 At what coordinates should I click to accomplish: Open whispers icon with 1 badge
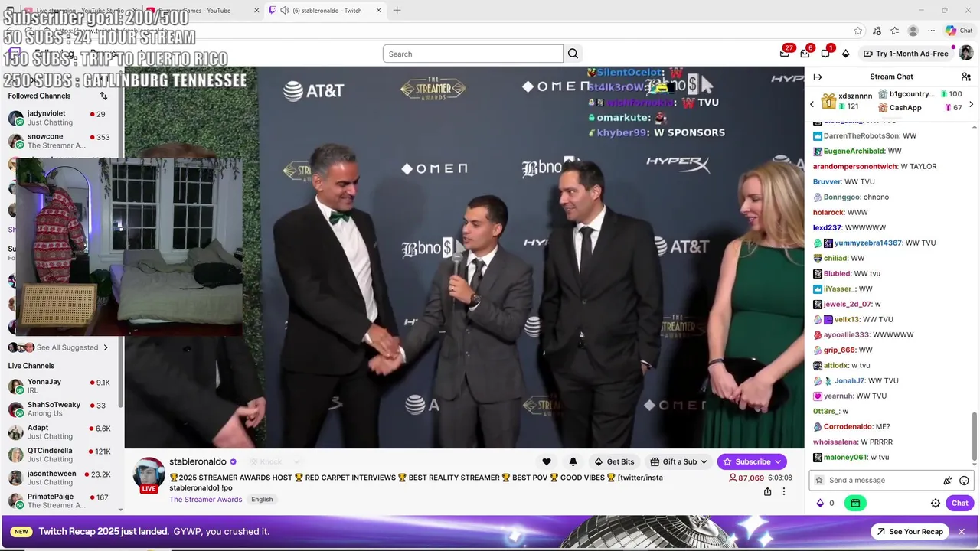[825, 53]
